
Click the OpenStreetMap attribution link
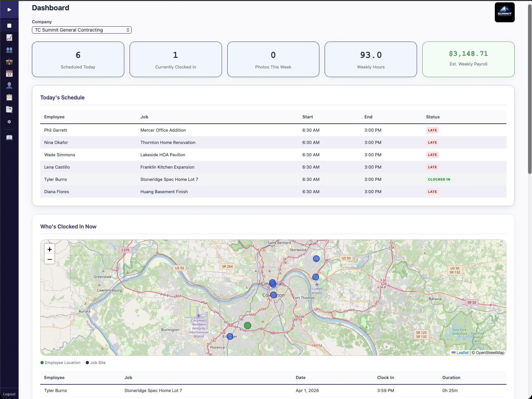pos(488,353)
